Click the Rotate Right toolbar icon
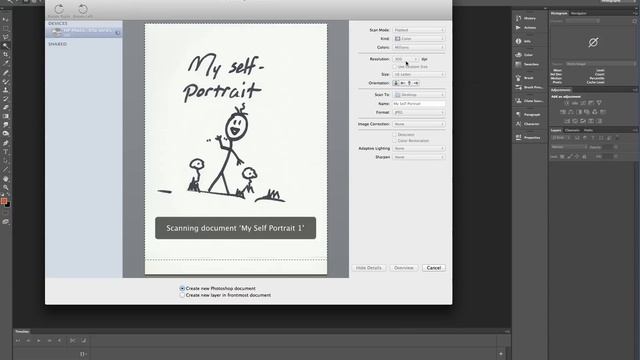The width and height of the screenshot is (640, 360). [x=59, y=9]
